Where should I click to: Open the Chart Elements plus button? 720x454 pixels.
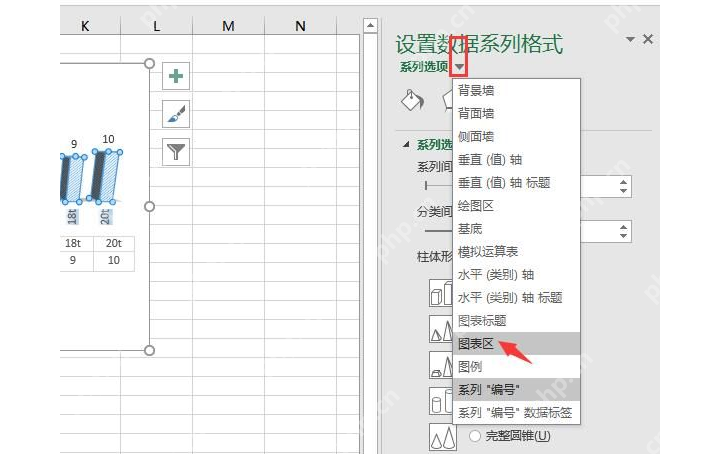176,76
